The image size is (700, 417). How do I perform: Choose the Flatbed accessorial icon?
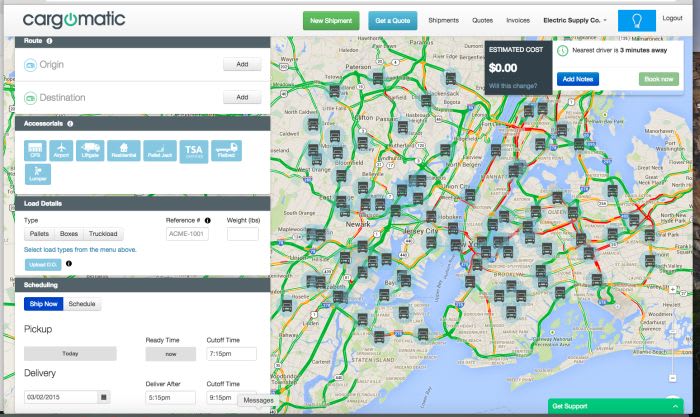point(225,150)
